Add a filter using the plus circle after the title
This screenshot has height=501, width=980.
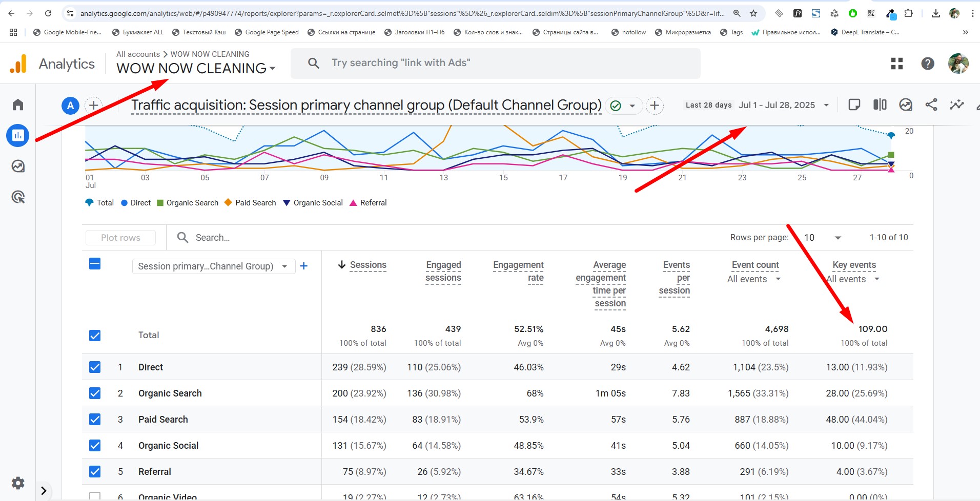coord(655,106)
